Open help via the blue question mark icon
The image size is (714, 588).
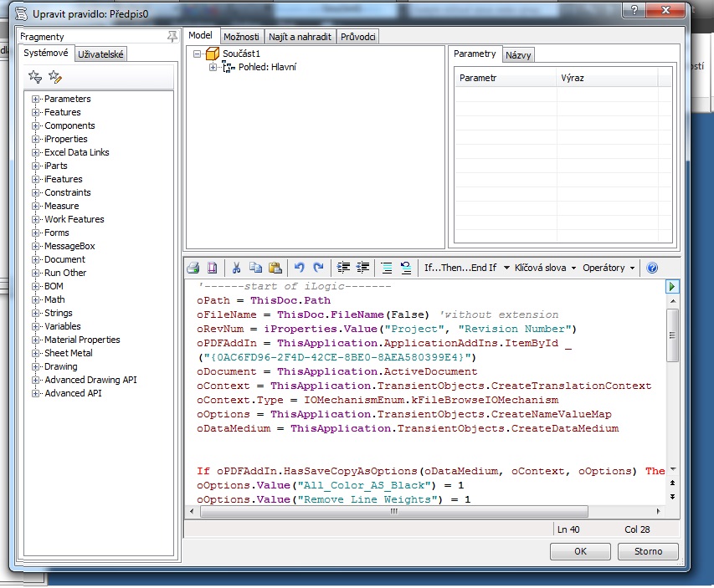pyautogui.click(x=652, y=268)
